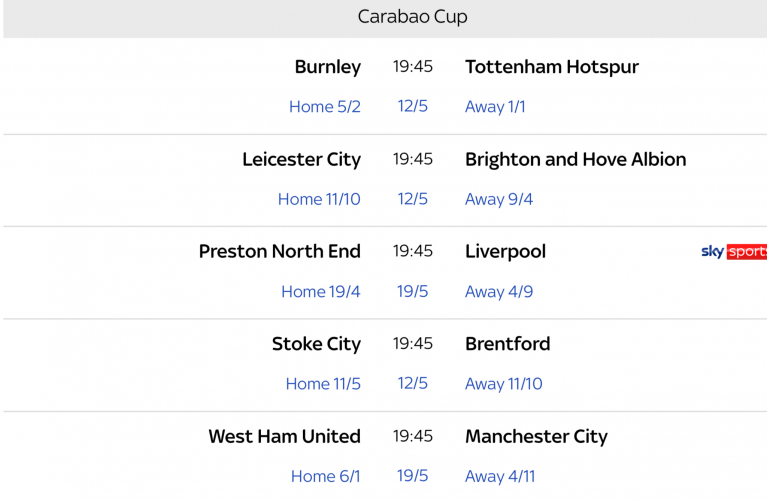
Task: Select Burnley Home 5/2 odds
Action: point(324,107)
